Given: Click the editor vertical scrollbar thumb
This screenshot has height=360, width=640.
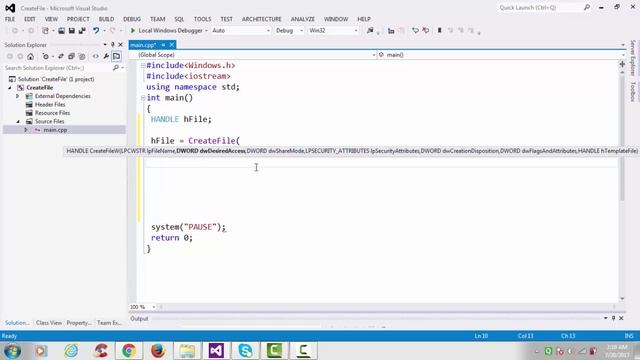Looking at the screenshot, I should 622,138.
